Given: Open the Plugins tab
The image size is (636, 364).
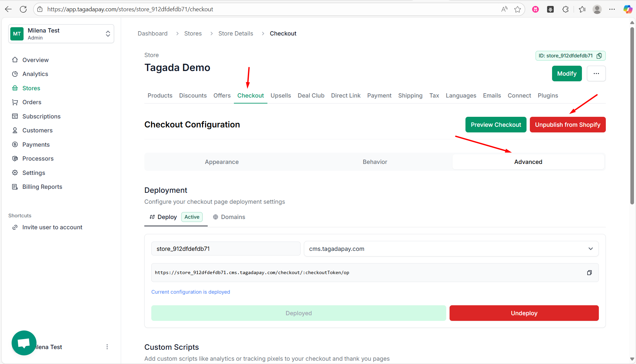Looking at the screenshot, I should coord(548,96).
